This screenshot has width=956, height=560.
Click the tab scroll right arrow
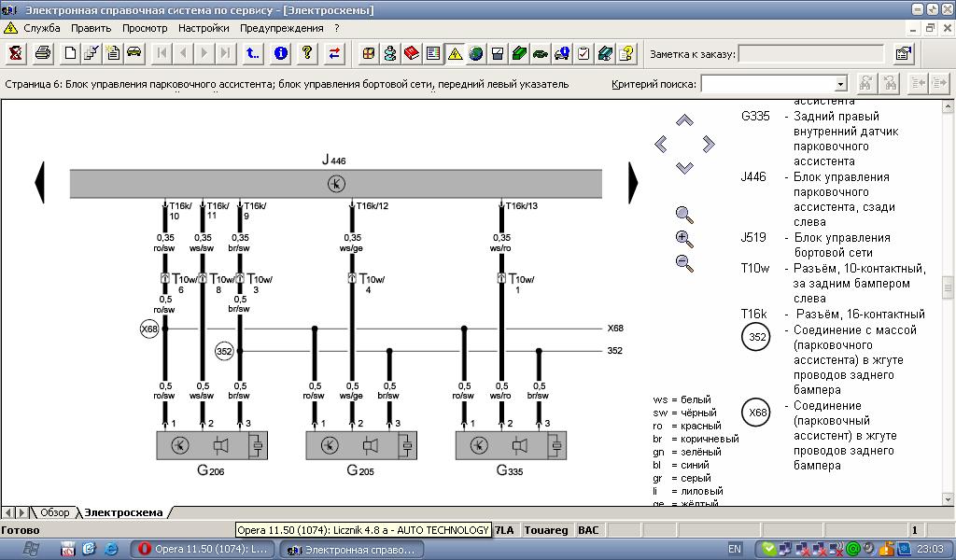click(21, 512)
